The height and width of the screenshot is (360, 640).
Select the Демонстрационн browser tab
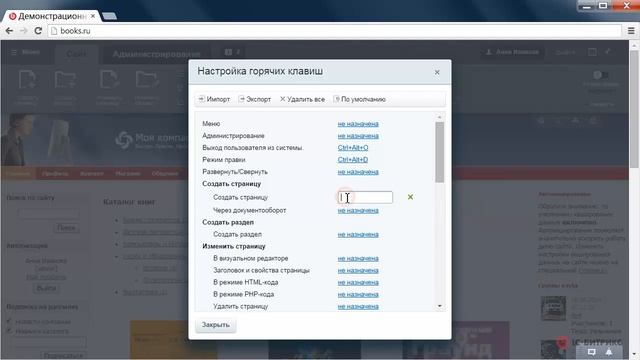tap(51, 16)
